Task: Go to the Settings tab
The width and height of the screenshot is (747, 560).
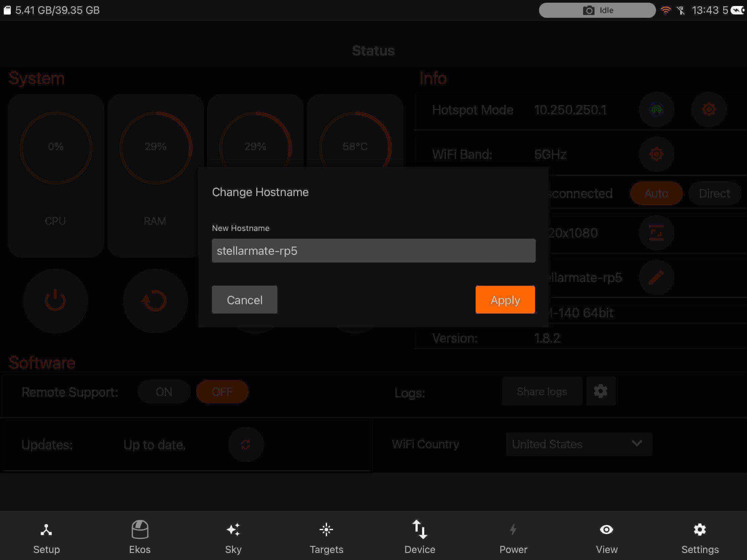Action: click(x=700, y=539)
